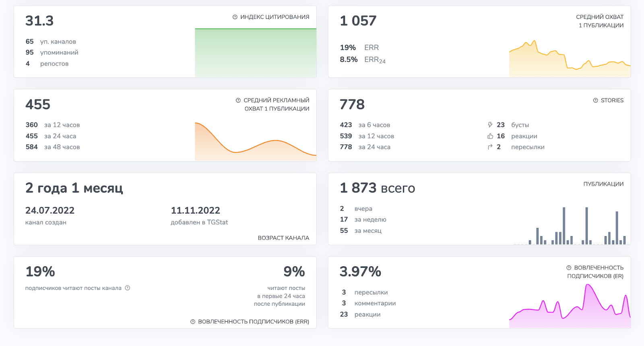Select the '423 за 6 часов' row
644x346 pixels.
pyautogui.click(x=365, y=125)
